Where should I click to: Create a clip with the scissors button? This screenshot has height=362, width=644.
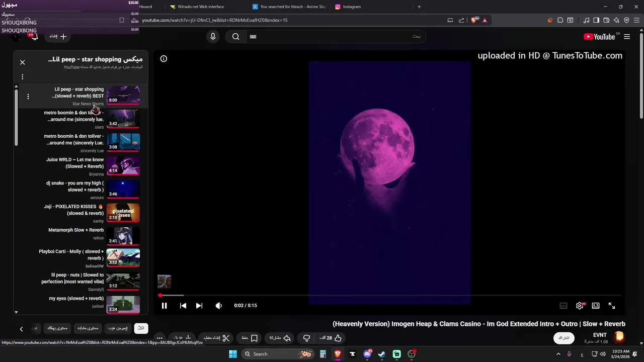(216, 338)
